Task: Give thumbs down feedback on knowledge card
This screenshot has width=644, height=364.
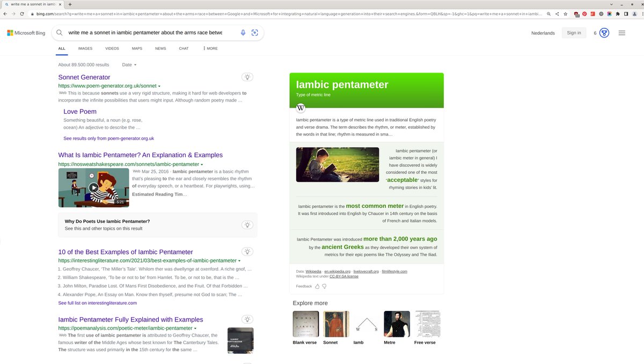Action: click(x=324, y=286)
